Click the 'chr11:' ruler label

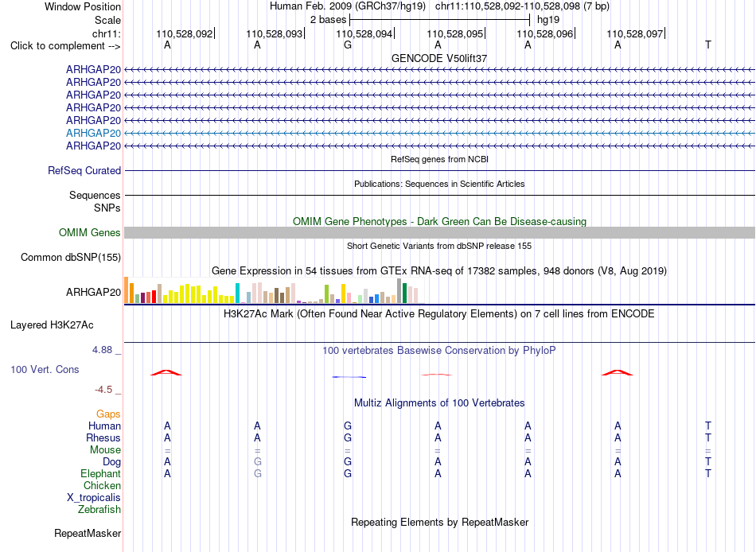coord(106,33)
